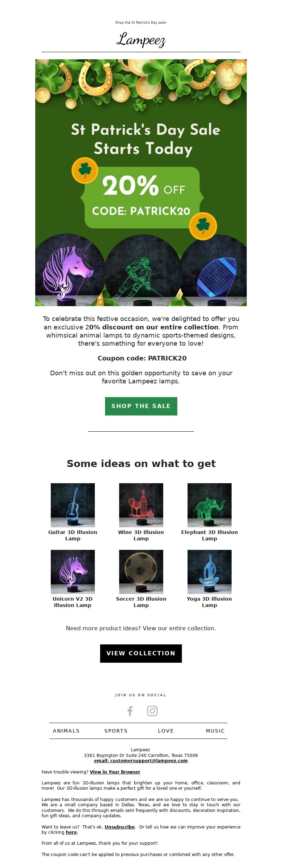Viewport: 282px width, 868px height.
Task: Open the Love category
Action: click(166, 731)
